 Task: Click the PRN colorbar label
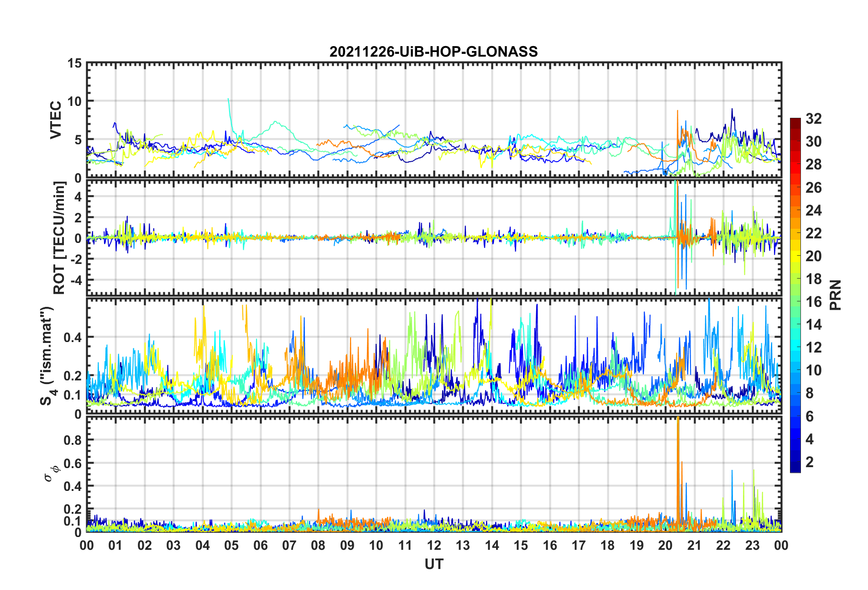tap(835, 295)
